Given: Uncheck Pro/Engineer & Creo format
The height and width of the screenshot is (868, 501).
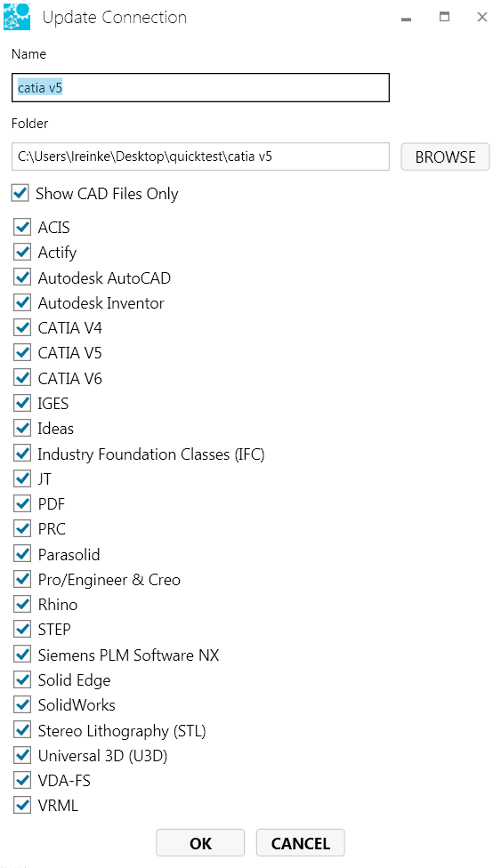Looking at the screenshot, I should (x=22, y=579).
